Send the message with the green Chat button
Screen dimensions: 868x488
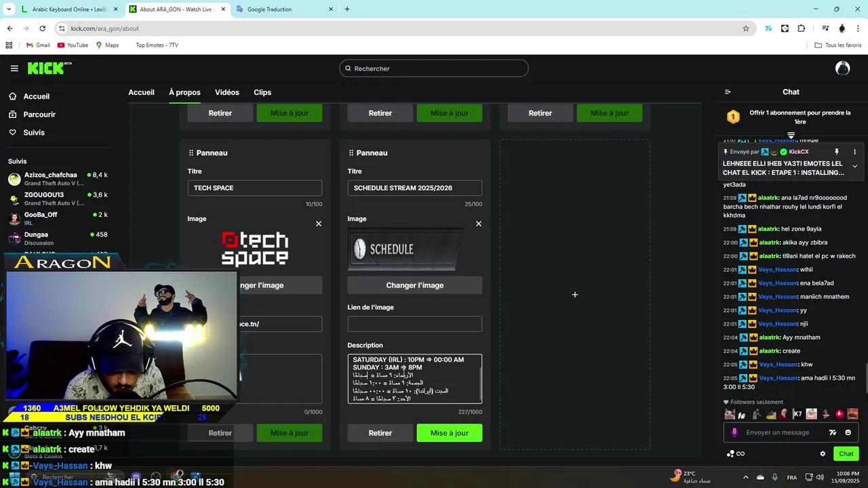[846, 454]
